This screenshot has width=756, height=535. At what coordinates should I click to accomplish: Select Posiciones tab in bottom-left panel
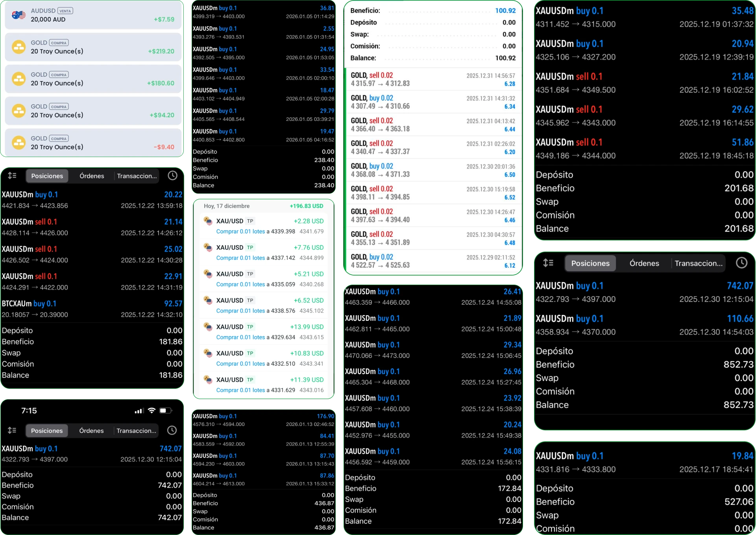click(47, 431)
